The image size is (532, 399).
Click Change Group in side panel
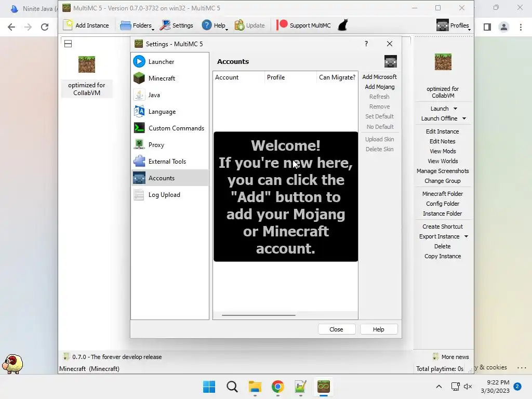click(443, 181)
